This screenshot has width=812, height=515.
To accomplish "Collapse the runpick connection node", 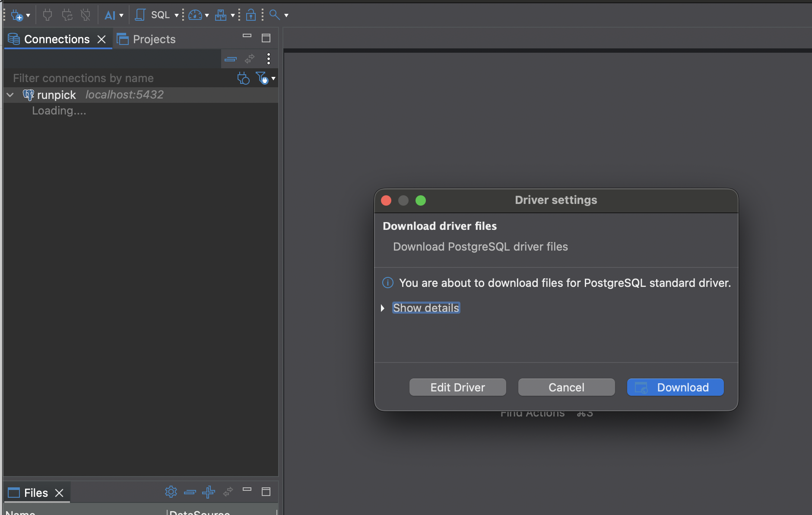I will (x=10, y=95).
